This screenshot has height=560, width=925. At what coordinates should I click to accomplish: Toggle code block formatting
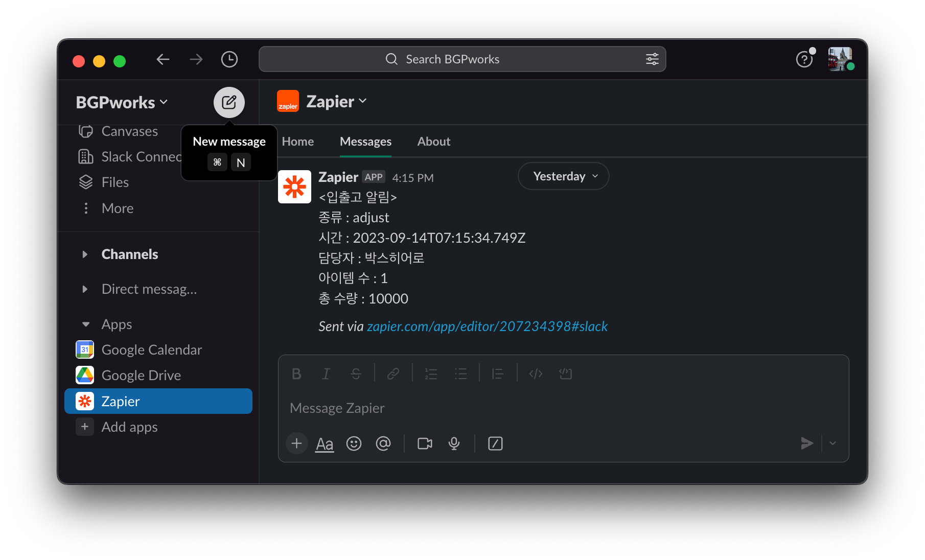(565, 374)
